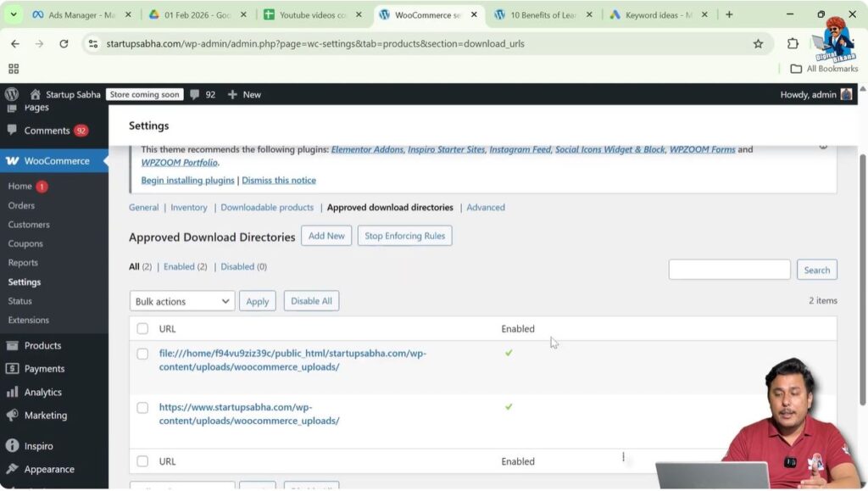Open the Appearance sidebar icon
This screenshot has width=868, height=491.
click(x=12, y=469)
